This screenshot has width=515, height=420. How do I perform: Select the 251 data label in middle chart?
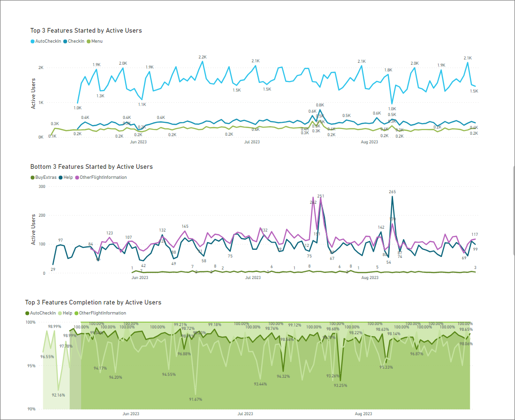pyautogui.click(x=321, y=196)
